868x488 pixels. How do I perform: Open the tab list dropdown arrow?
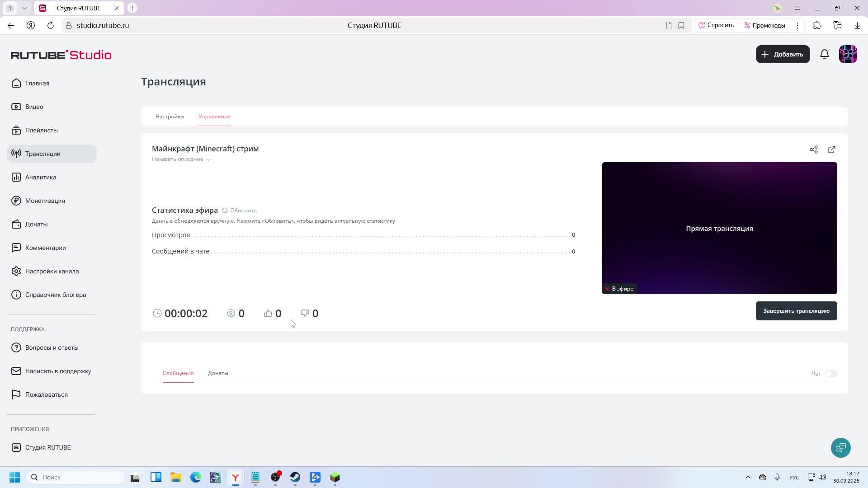click(24, 8)
